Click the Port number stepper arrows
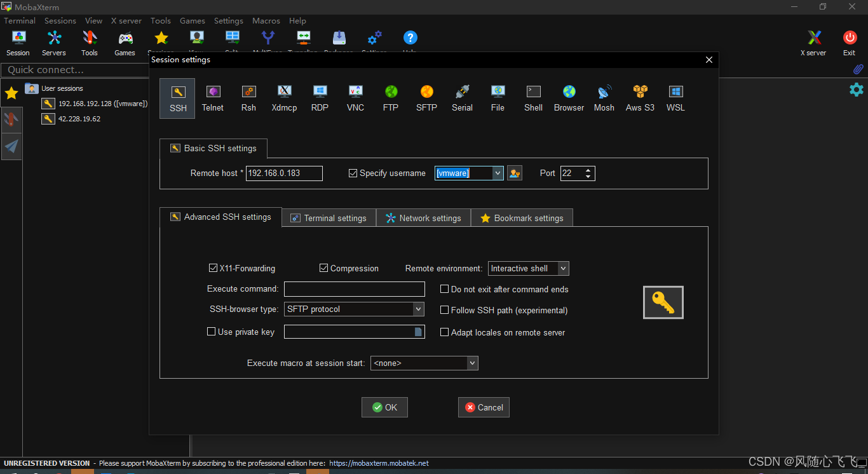Screen dimensions: 868x474 pyautogui.click(x=588, y=173)
